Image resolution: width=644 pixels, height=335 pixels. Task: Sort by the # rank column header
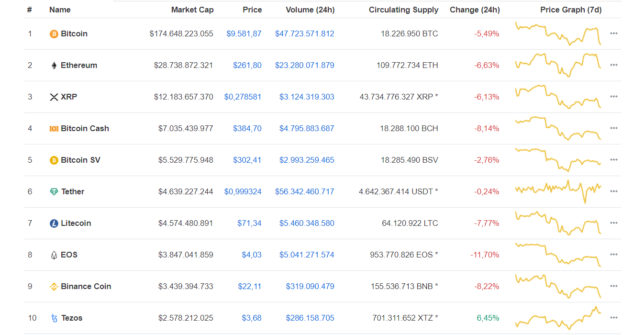(x=30, y=10)
